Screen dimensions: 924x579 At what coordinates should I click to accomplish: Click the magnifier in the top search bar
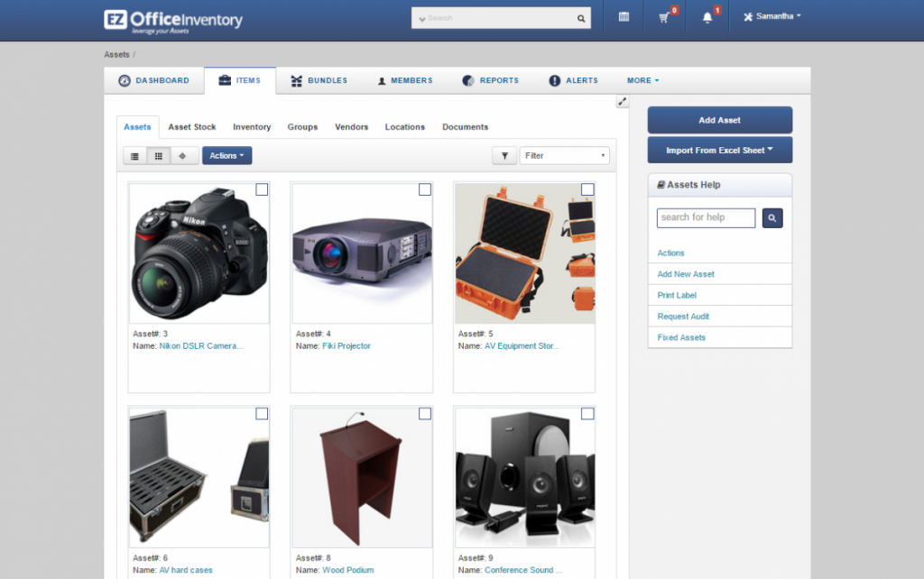click(x=581, y=17)
